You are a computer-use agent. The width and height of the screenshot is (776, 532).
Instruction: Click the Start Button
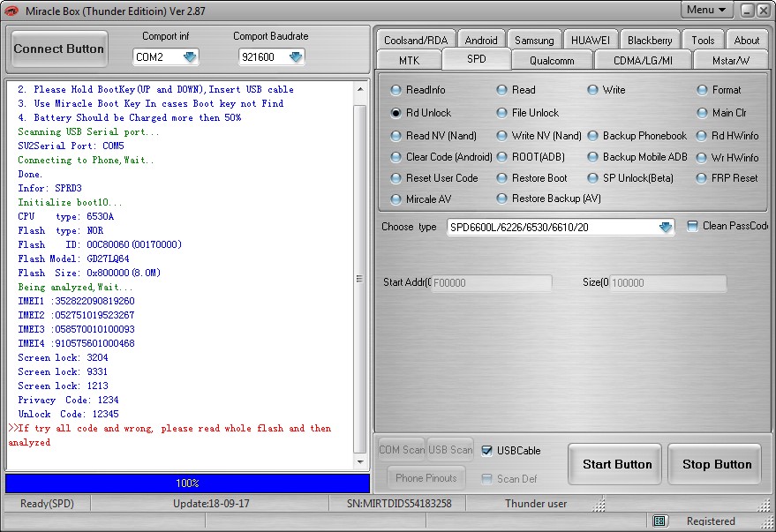coord(616,464)
